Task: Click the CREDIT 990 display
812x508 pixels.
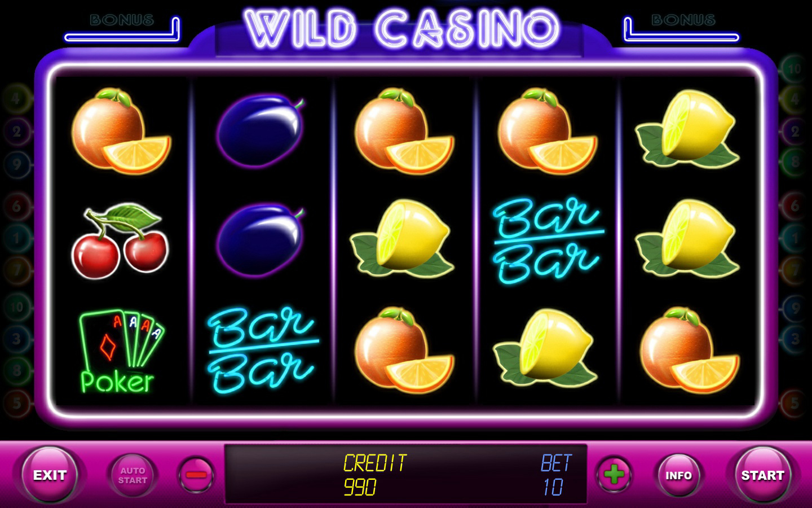Action: [x=374, y=475]
